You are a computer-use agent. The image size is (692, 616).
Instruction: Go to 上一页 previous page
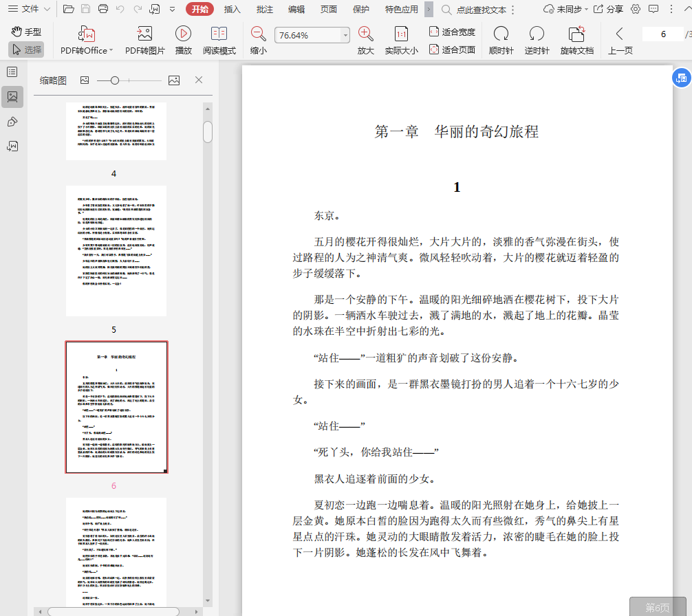coord(620,40)
